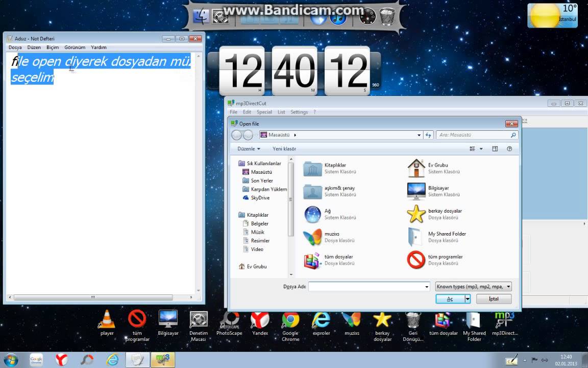Expand the Masaüstü breadcrumb arrow
Image resolution: width=588 pixels, height=368 pixels.
pos(295,135)
